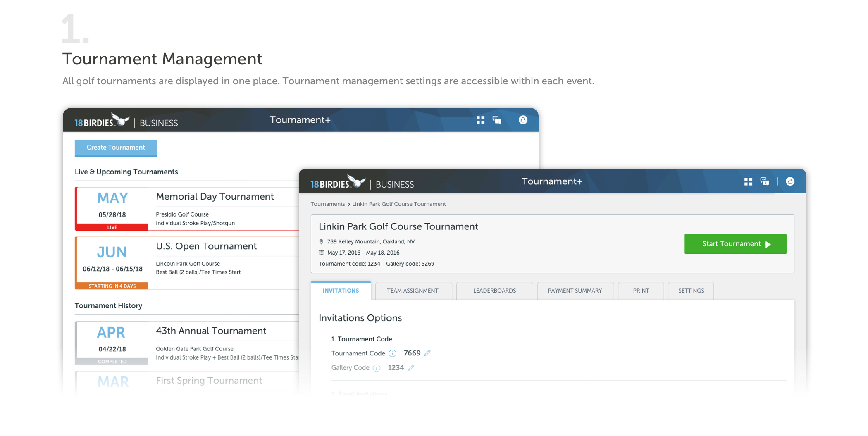The image size is (868, 436).
Task: Open the Memorial Day Tournament entry
Action: coord(215,197)
